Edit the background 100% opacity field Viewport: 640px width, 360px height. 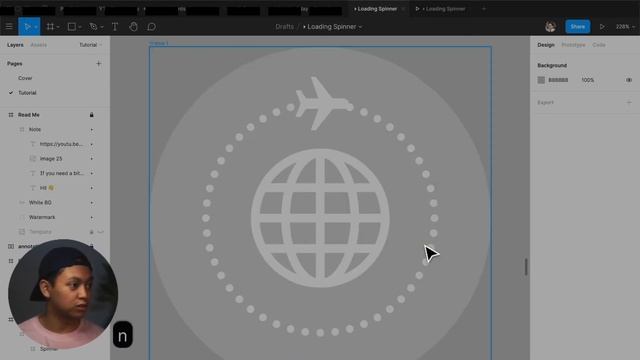point(587,80)
